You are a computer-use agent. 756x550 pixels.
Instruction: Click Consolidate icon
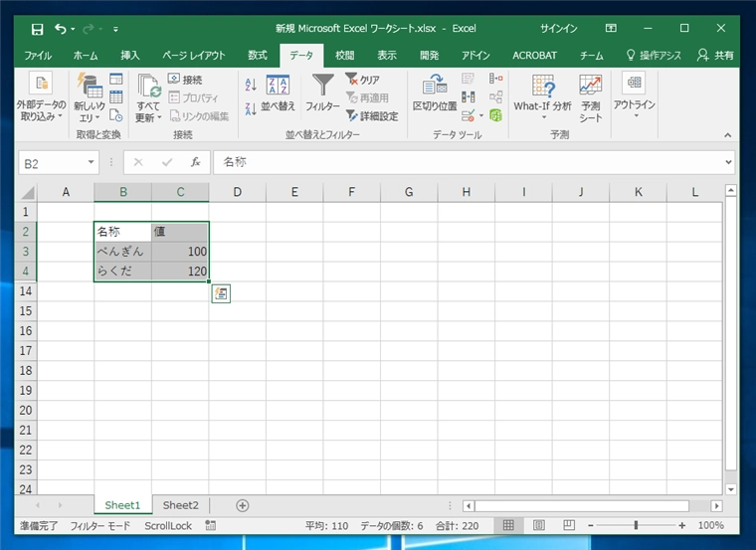coord(495,79)
